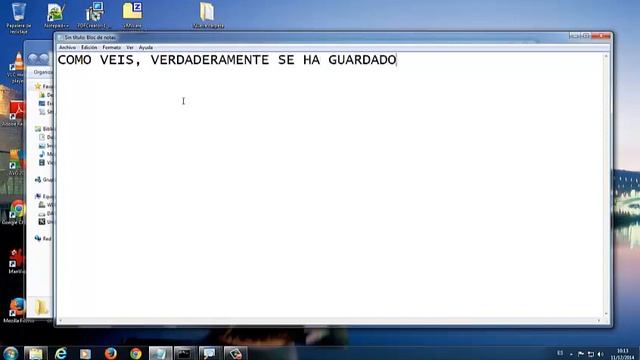Click the horizontal scrollbar right arrow
Screen dimensions: 640x360
pyautogui.click(x=599, y=321)
